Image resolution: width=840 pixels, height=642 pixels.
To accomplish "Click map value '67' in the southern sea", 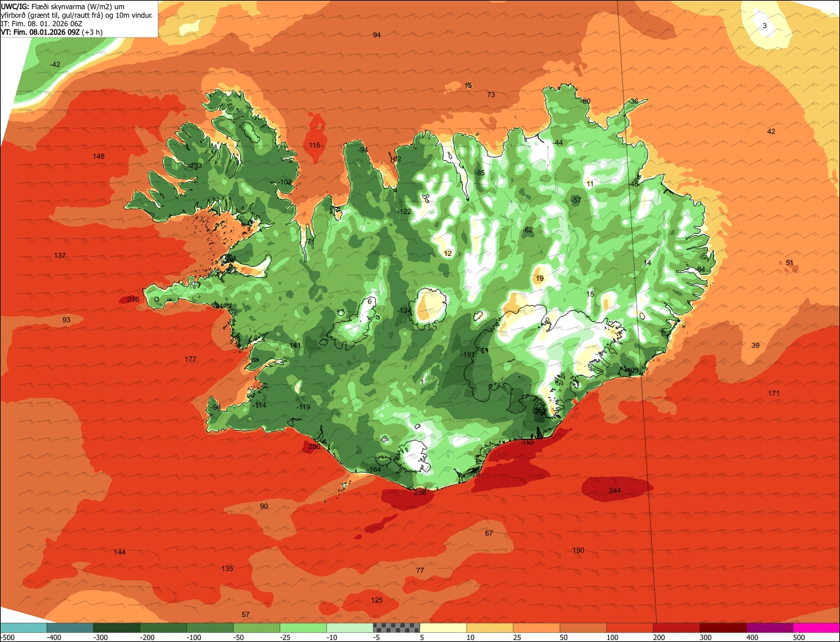I will [x=489, y=533].
